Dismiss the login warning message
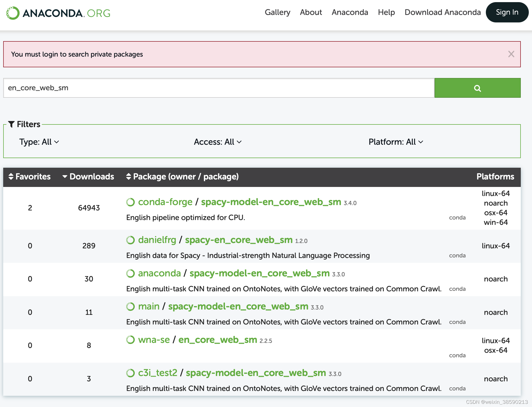 (x=511, y=54)
